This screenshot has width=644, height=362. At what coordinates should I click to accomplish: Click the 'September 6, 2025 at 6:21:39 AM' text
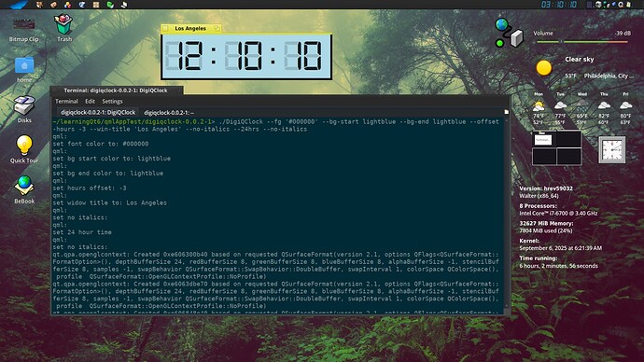tap(560, 248)
